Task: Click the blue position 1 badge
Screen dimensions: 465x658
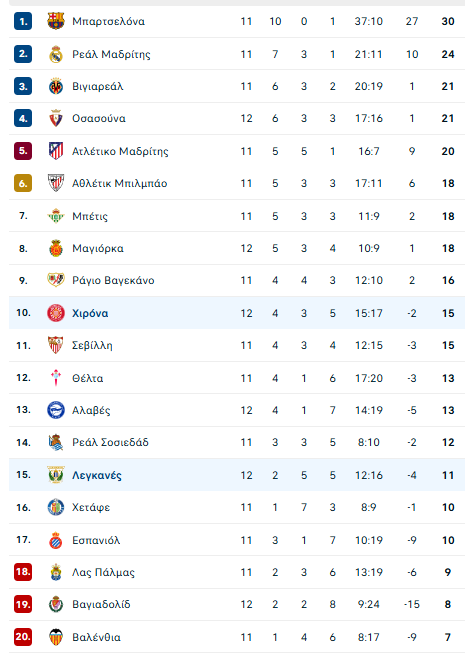Action: point(23,21)
